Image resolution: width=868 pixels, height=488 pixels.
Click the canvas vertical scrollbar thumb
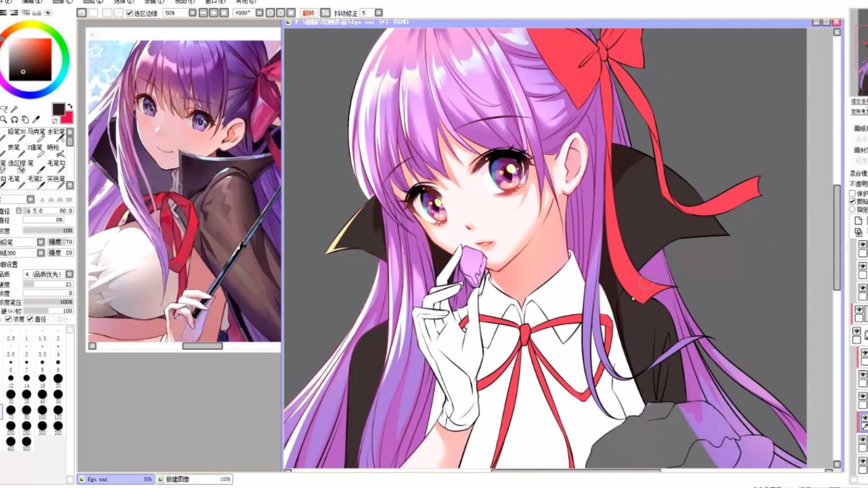[x=837, y=237]
